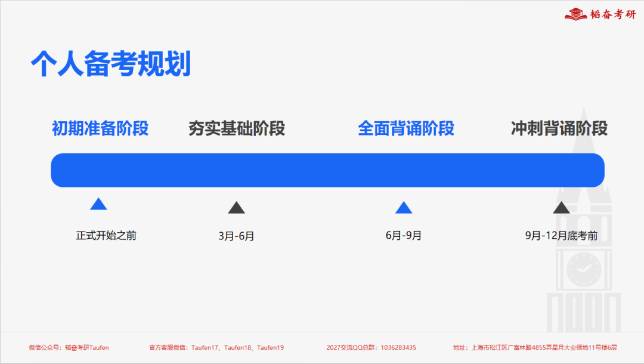Click the blue triangle above 正式开始之前
The image size is (644, 364).
(98, 203)
